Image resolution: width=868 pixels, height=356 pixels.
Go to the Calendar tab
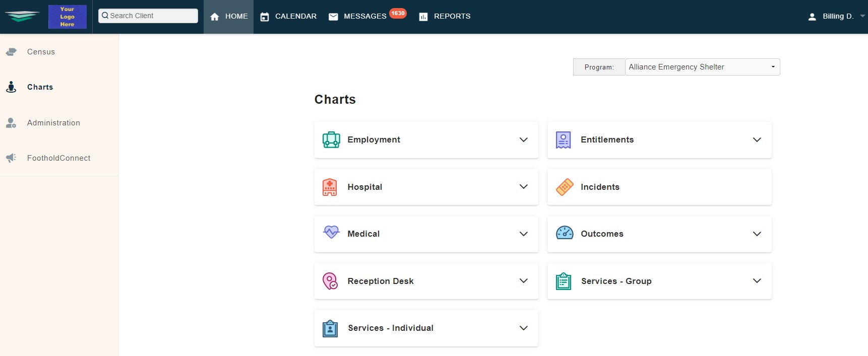289,17
